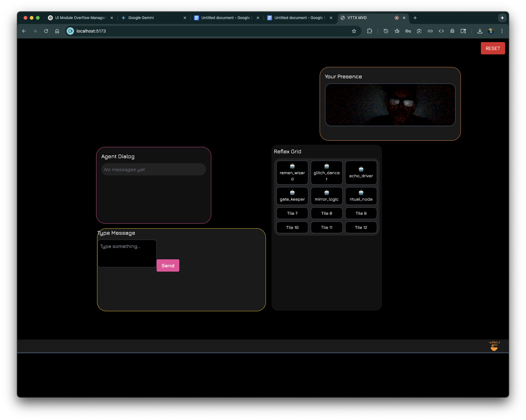The width and height of the screenshot is (526, 420).
Task: Click the starred bookmarks extension icon
Action: pos(397,31)
